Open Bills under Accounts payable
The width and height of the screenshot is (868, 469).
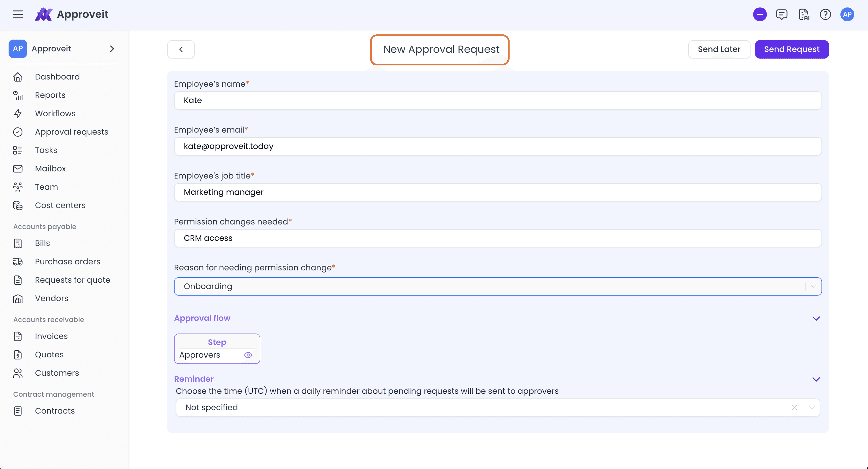point(43,243)
